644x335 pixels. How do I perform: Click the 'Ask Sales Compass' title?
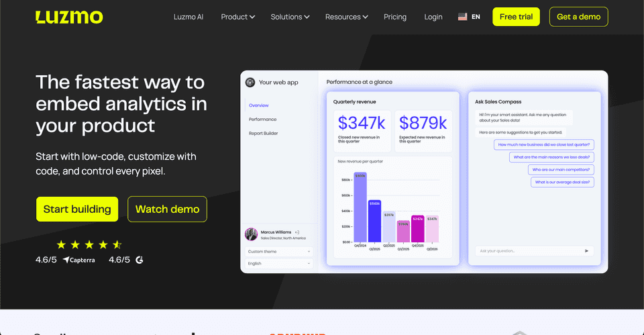[x=498, y=102]
